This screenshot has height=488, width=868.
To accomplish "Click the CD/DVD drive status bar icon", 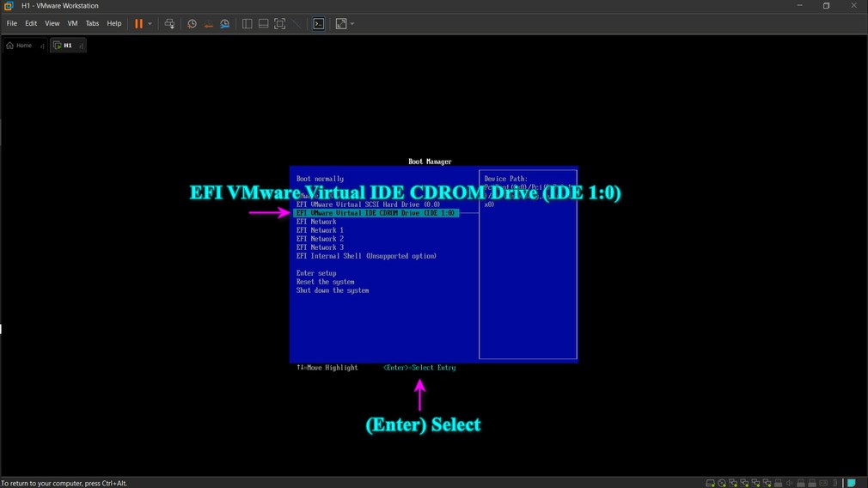I will pos(722,483).
